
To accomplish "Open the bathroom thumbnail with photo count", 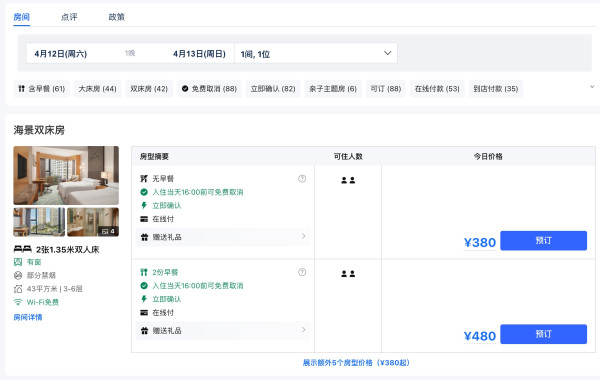I will click(93, 222).
